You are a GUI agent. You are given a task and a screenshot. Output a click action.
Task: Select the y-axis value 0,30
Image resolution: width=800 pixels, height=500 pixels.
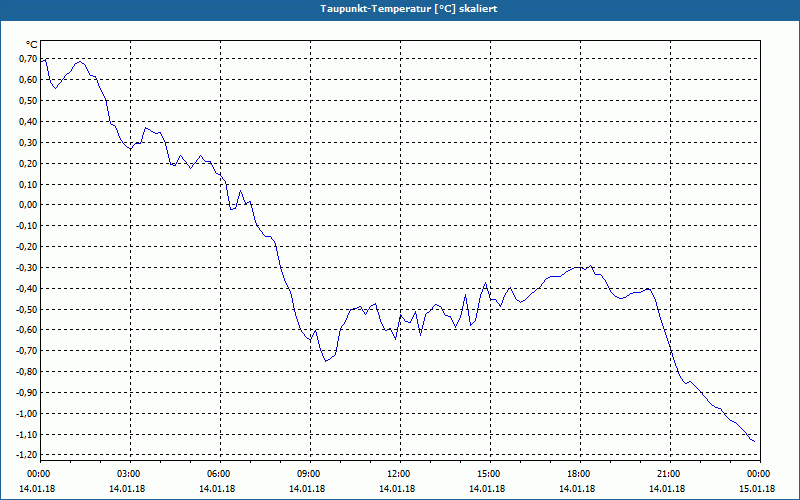[x=29, y=142]
